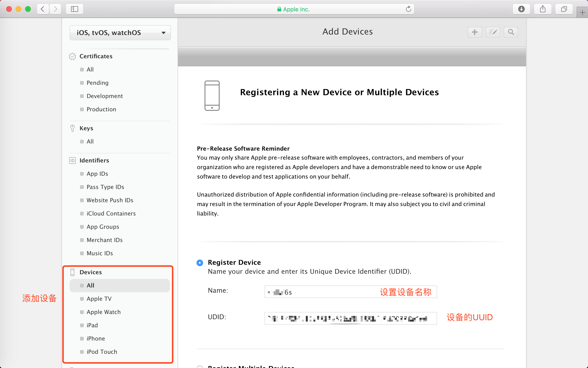588x368 pixels.
Task: Select the Register Device radio button
Action: pos(200,263)
